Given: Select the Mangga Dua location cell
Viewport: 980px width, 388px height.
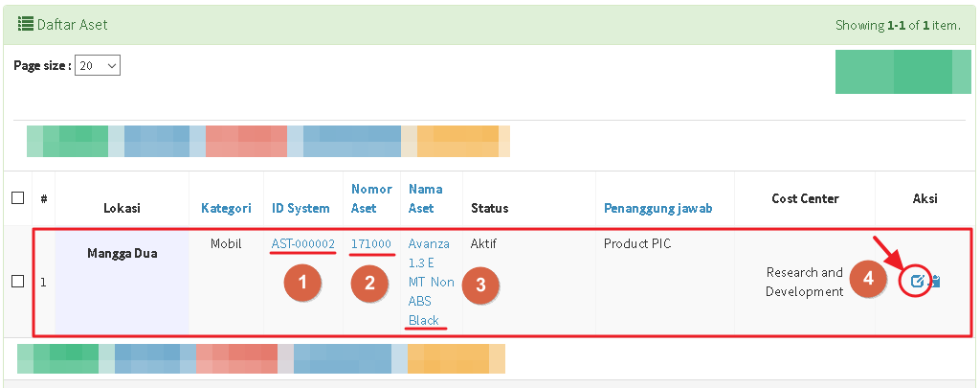Looking at the screenshot, I should [x=122, y=254].
